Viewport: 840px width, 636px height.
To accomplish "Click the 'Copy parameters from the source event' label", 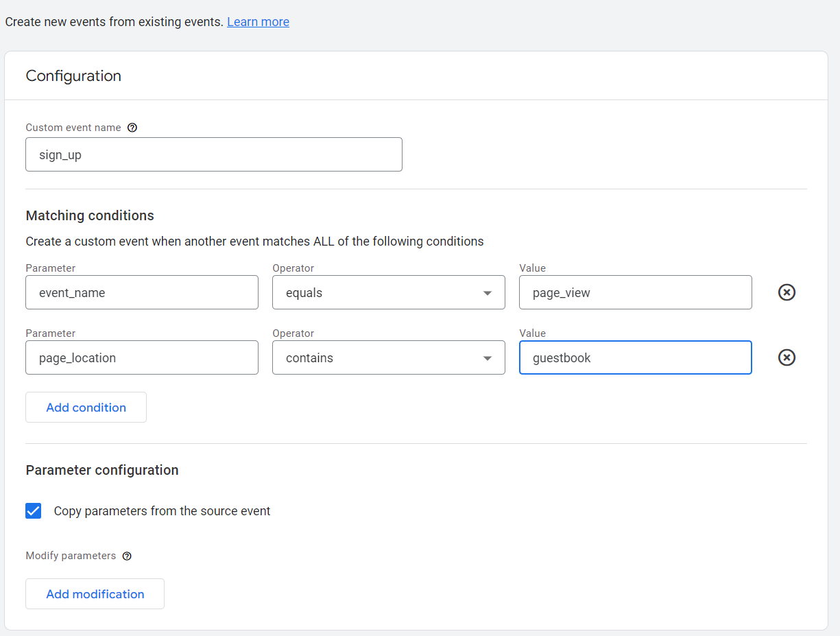I will [162, 511].
